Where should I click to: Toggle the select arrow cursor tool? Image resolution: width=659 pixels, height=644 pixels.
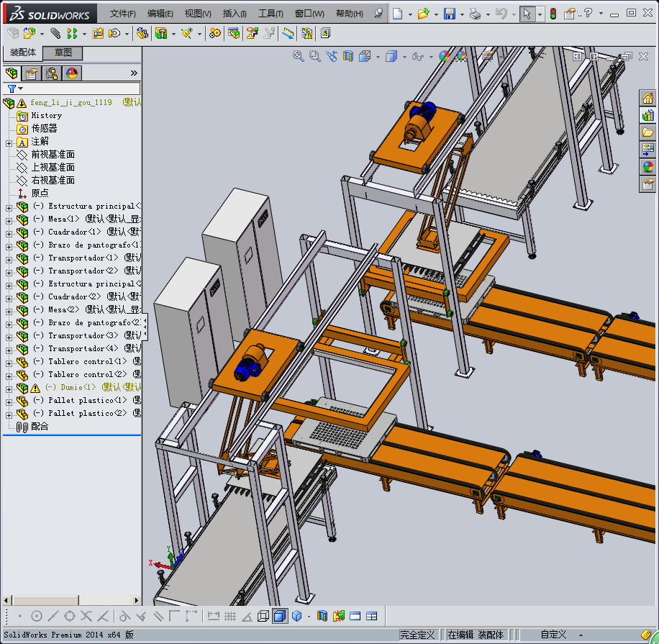(527, 14)
